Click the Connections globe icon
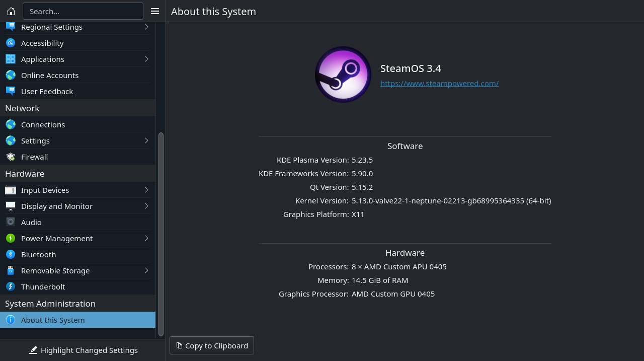Viewport: 644px width, 361px height. click(11, 124)
